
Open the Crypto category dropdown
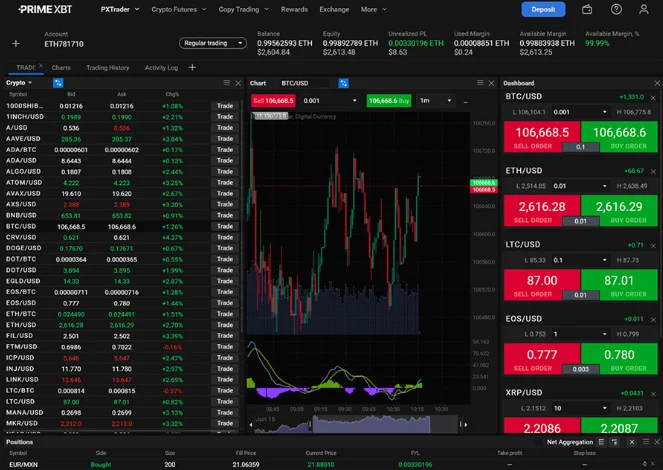(19, 83)
